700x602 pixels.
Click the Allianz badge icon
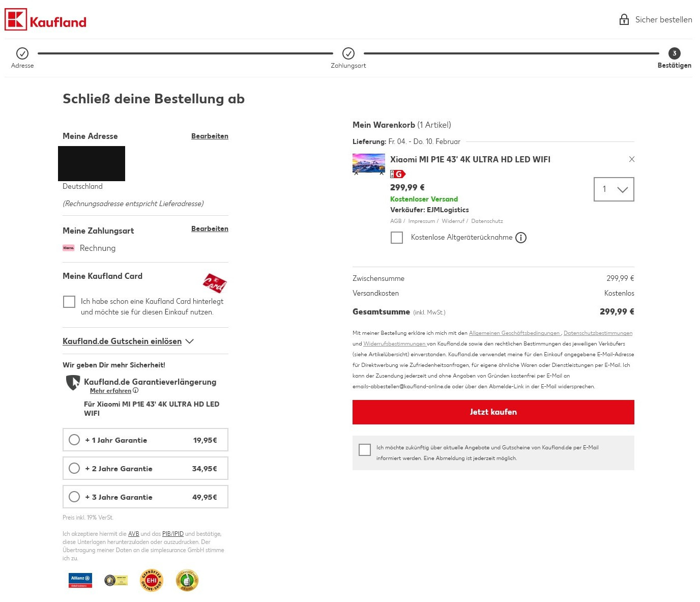[x=80, y=580]
